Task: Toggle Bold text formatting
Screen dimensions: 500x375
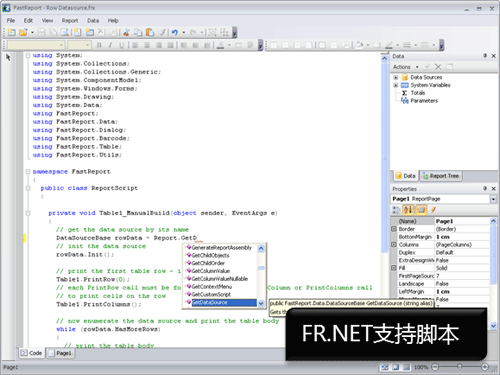Action: [x=99, y=45]
